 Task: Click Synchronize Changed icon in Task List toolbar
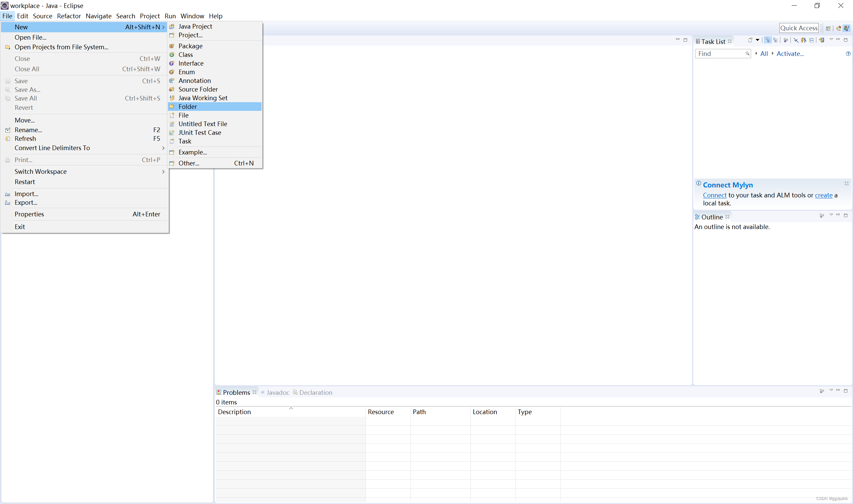click(822, 40)
